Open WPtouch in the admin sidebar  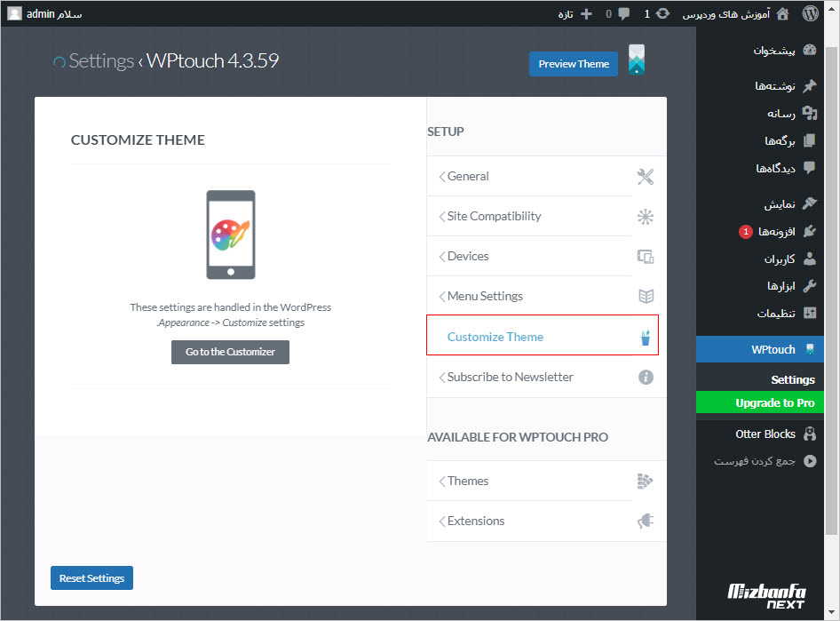[x=760, y=349]
